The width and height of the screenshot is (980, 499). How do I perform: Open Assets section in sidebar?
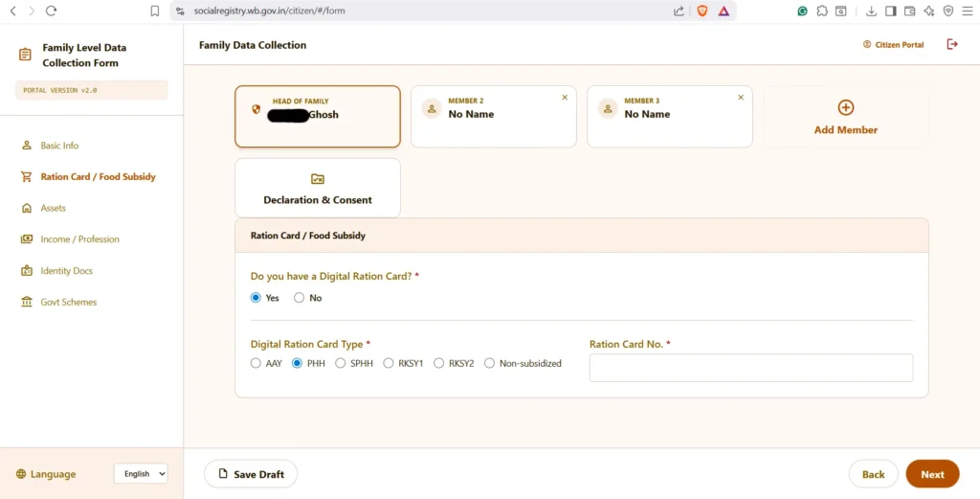[54, 208]
